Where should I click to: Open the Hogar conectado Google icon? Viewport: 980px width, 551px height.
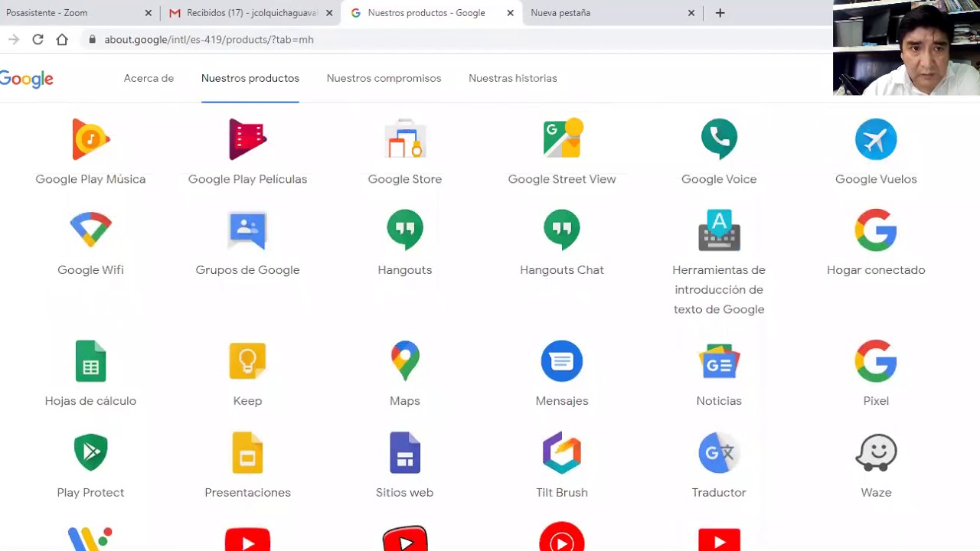point(876,230)
